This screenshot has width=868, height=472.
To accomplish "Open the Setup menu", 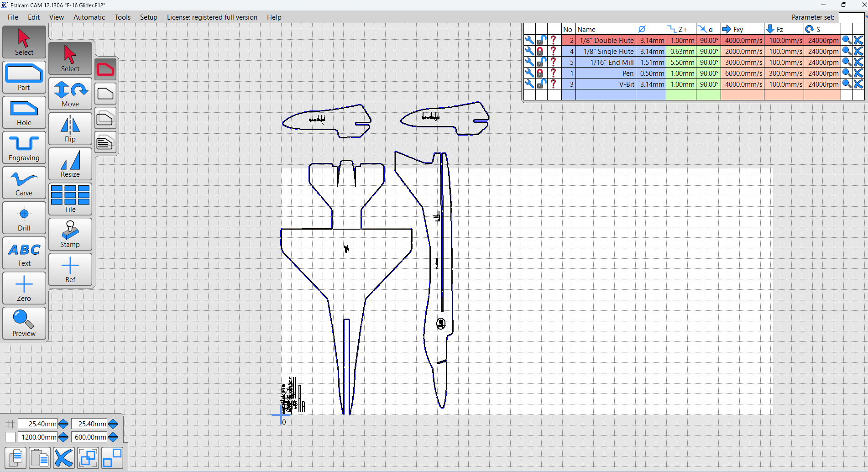I will (x=148, y=17).
